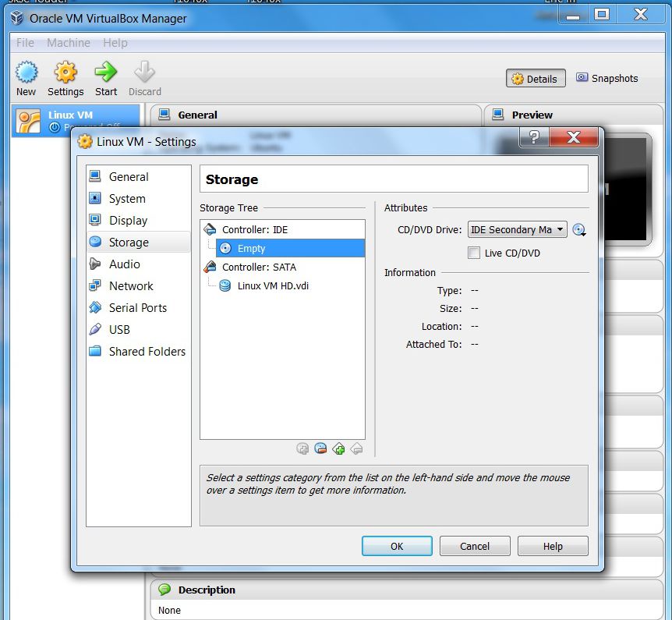Open the choose virtual CD/DVD disk icon
The height and width of the screenshot is (620, 672).
pyautogui.click(x=579, y=230)
